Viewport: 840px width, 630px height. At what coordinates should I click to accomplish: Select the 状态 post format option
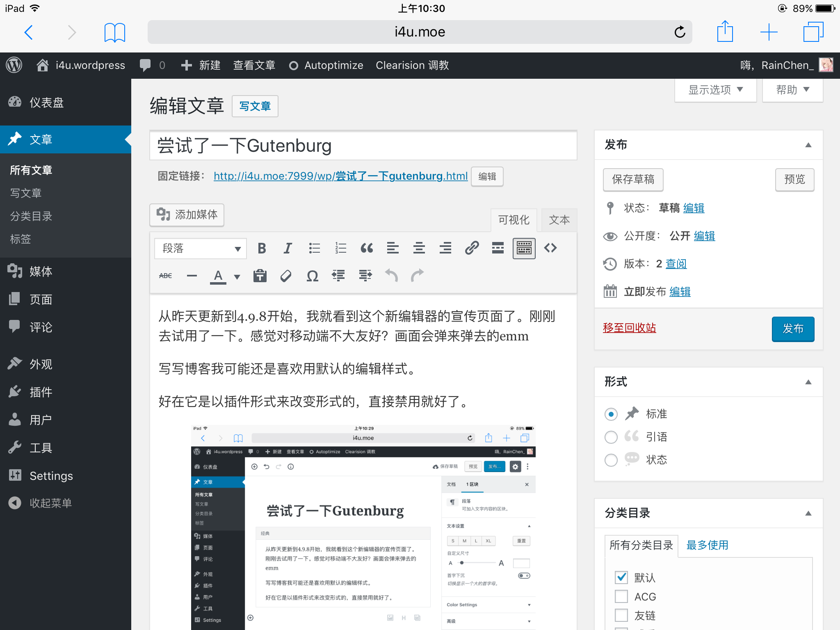[611, 460]
